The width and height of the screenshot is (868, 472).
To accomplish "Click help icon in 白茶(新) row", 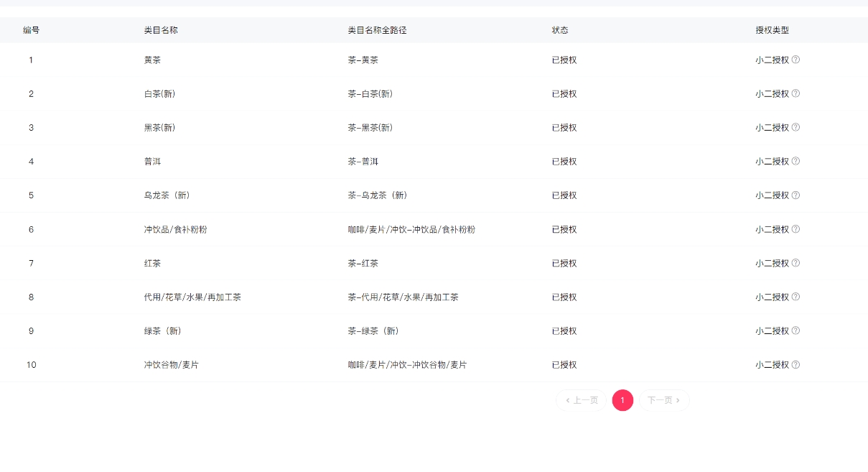I will pyautogui.click(x=795, y=93).
